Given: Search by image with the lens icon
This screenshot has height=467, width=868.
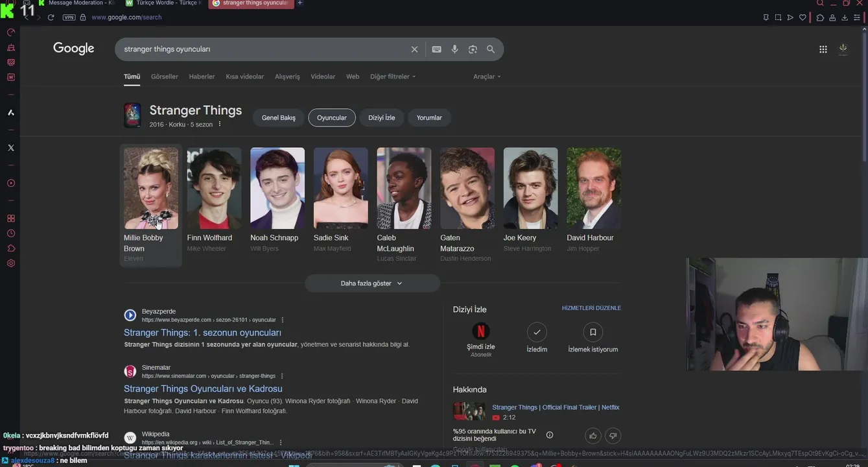Looking at the screenshot, I should (x=473, y=49).
